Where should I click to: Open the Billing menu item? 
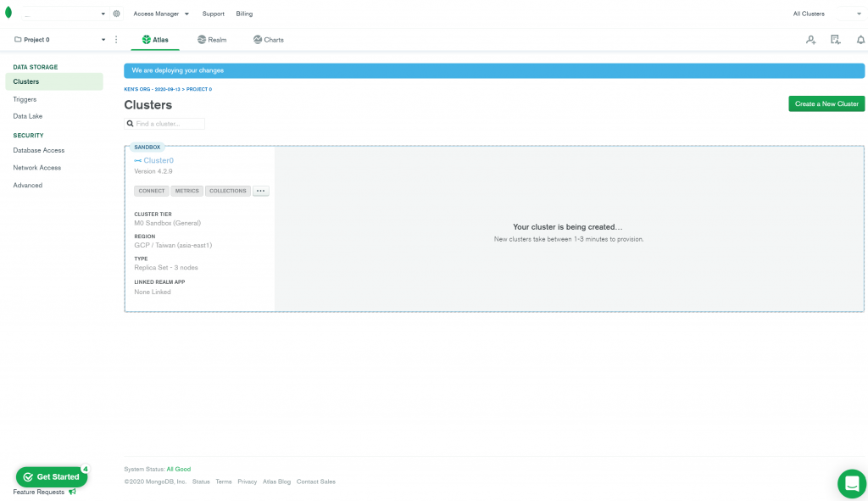244,14
